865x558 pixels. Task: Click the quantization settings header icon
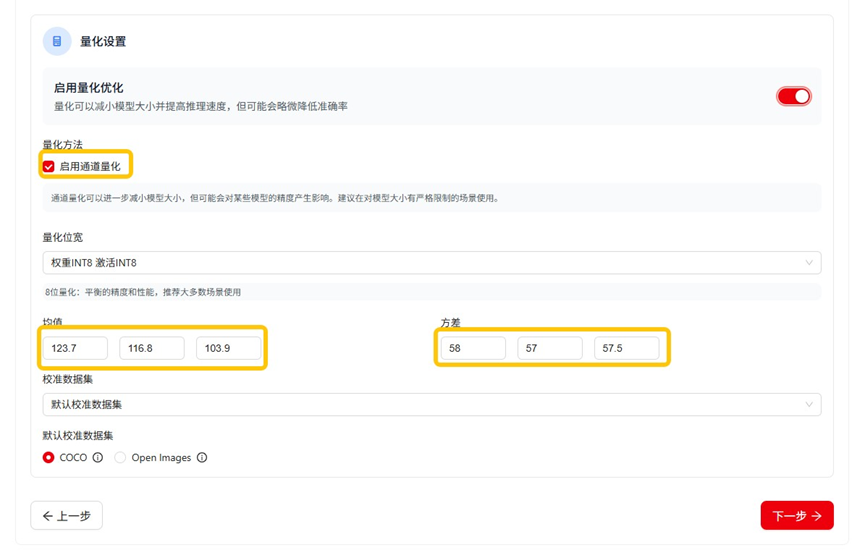point(57,41)
